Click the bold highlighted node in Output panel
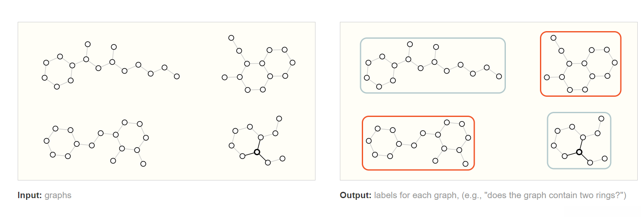The width and height of the screenshot is (644, 220). (579, 152)
